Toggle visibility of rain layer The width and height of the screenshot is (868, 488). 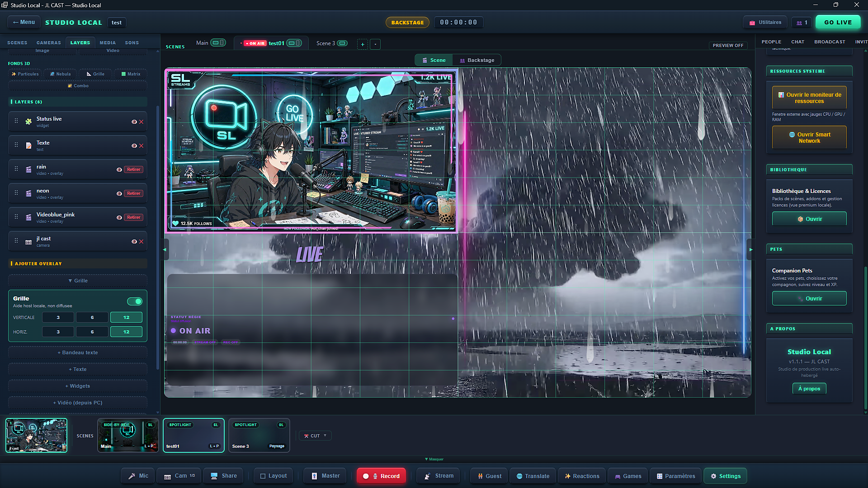point(119,170)
